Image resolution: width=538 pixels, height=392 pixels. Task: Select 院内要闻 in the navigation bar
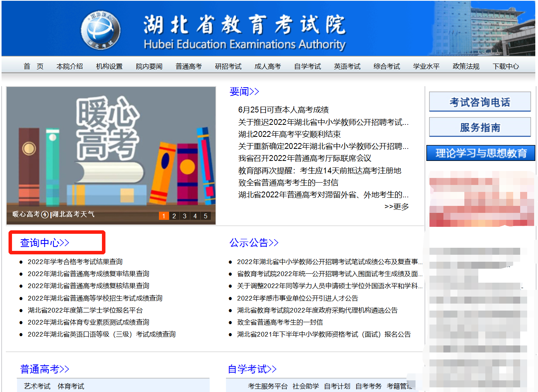149,66
